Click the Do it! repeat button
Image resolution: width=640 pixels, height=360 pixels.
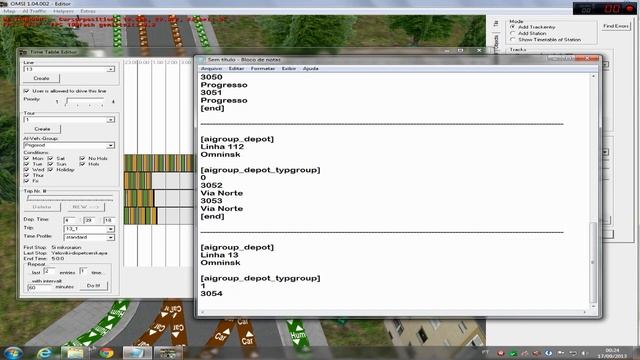[x=93, y=286]
